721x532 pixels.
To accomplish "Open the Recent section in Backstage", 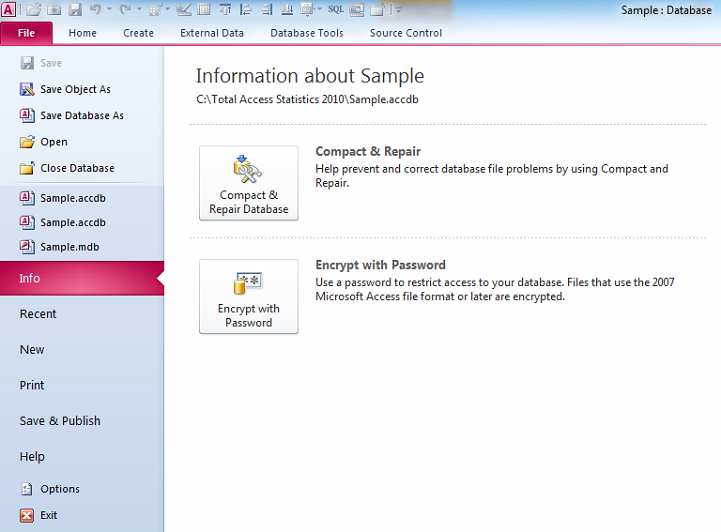I will (38, 314).
